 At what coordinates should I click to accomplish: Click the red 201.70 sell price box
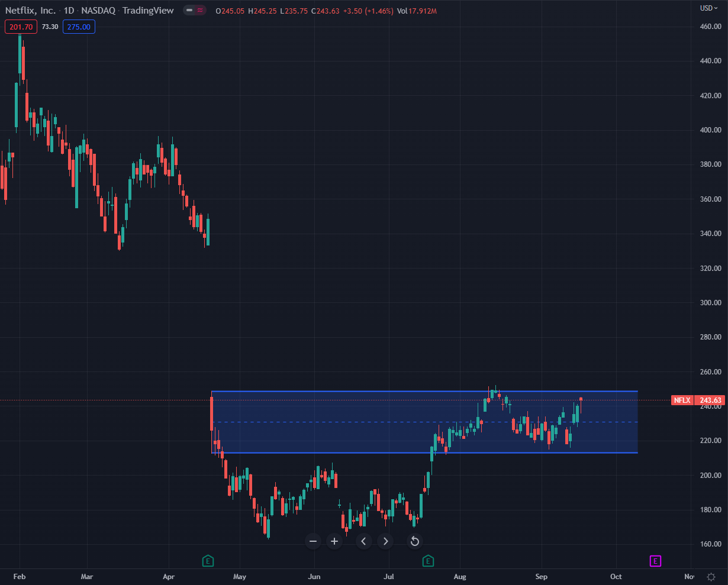click(x=21, y=27)
